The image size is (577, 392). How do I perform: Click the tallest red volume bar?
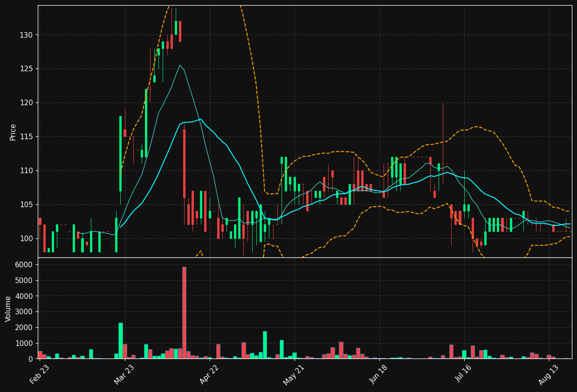184,313
